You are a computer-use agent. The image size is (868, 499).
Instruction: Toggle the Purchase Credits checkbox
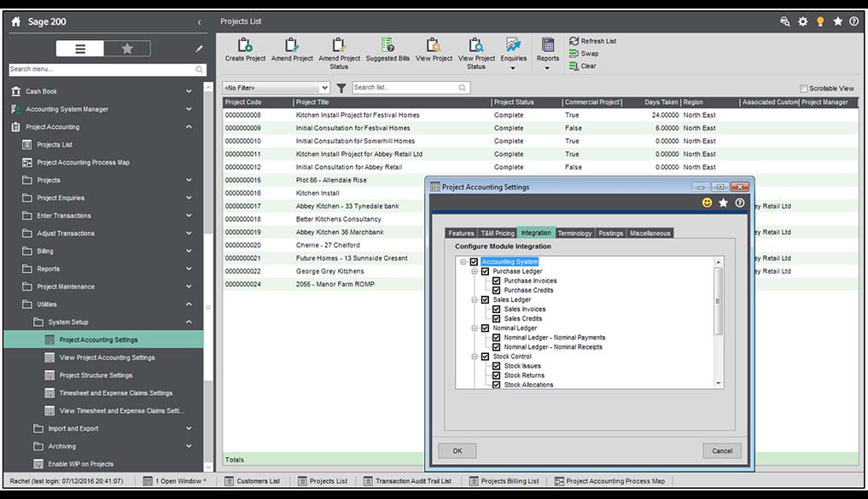click(x=496, y=290)
